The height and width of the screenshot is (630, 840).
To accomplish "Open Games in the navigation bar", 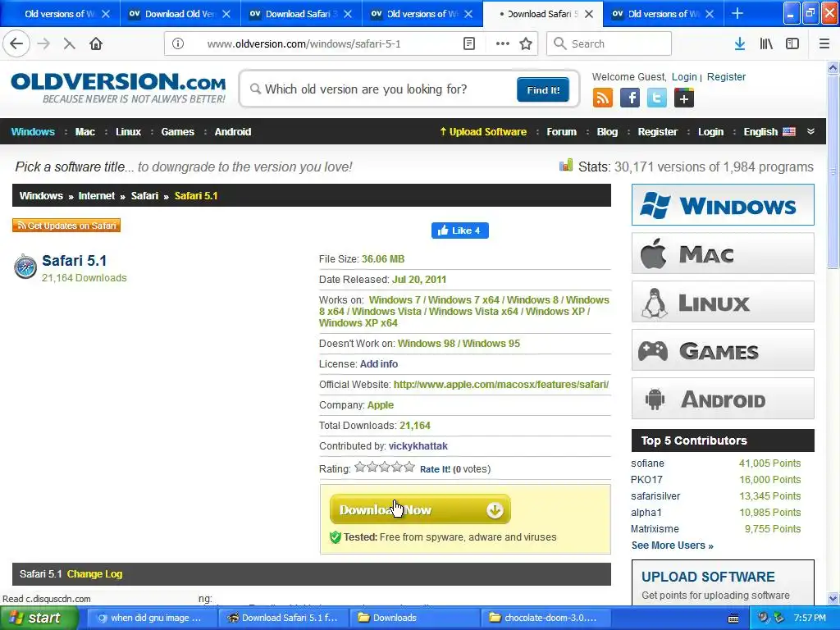I will [177, 132].
